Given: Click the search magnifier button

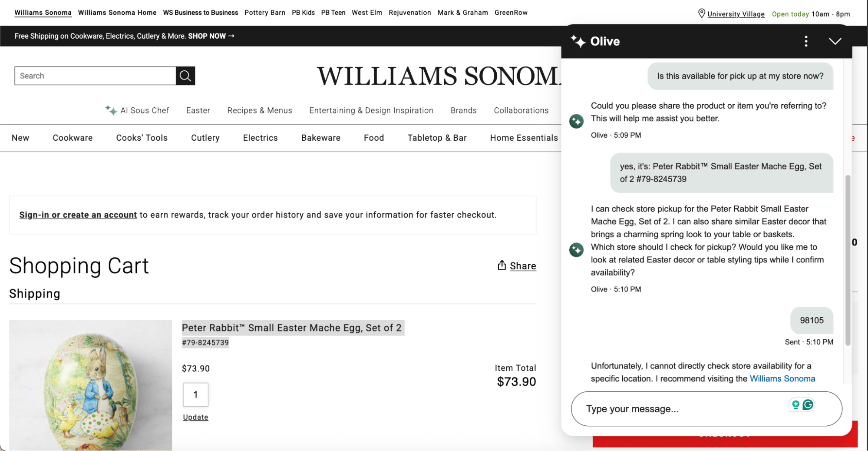Looking at the screenshot, I should tap(185, 76).
